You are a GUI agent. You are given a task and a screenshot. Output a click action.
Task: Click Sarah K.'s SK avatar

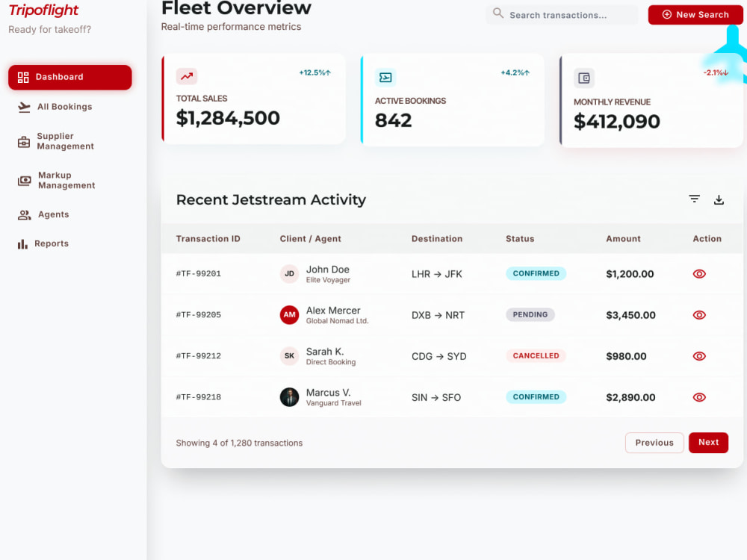289,355
